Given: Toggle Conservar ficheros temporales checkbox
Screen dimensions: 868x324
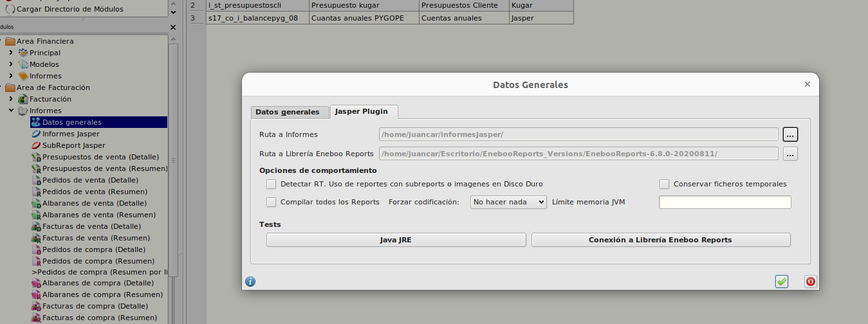Looking at the screenshot, I should tap(664, 184).
